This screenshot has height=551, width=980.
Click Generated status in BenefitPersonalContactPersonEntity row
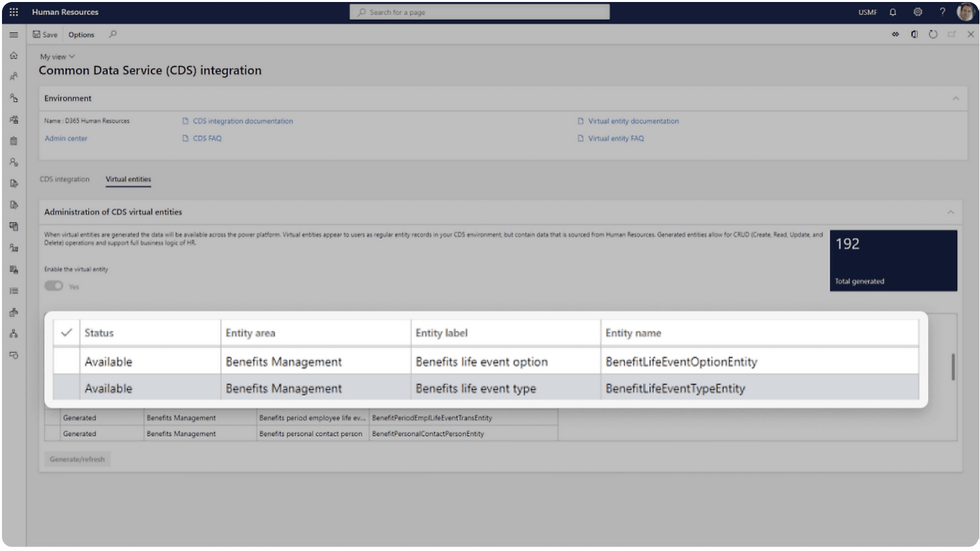pyautogui.click(x=102, y=434)
